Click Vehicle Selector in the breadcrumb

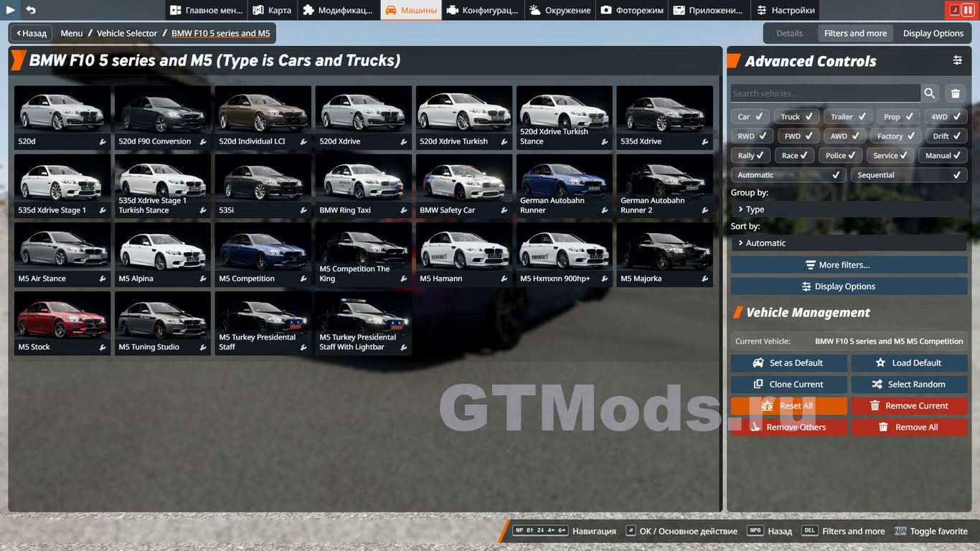(127, 33)
